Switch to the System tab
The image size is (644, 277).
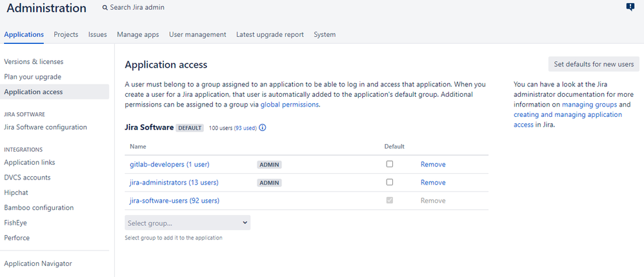click(325, 34)
